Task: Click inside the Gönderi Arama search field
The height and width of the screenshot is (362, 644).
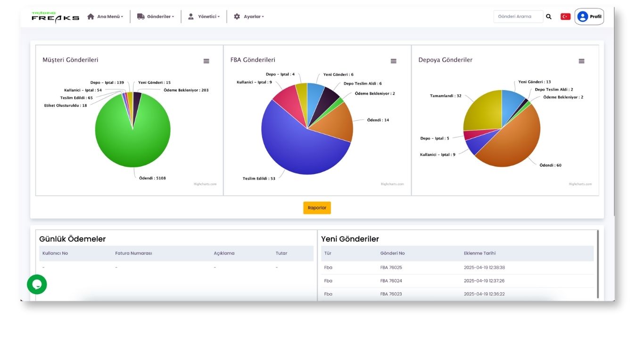Action: (x=518, y=16)
